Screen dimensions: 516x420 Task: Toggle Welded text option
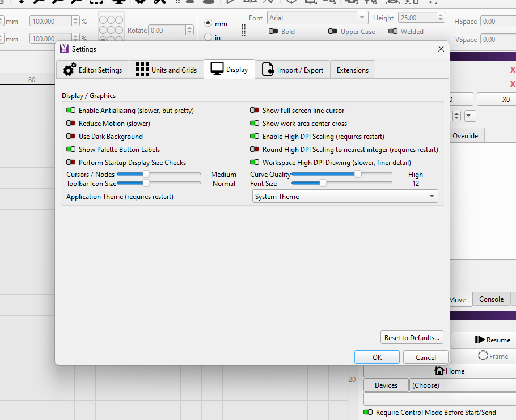pos(393,31)
